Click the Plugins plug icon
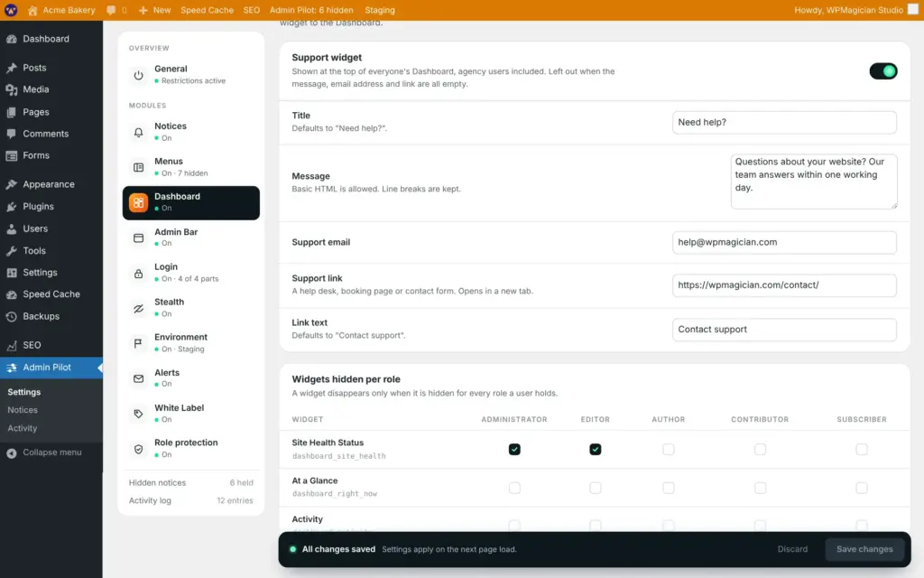The width and height of the screenshot is (924, 578). coord(11,207)
